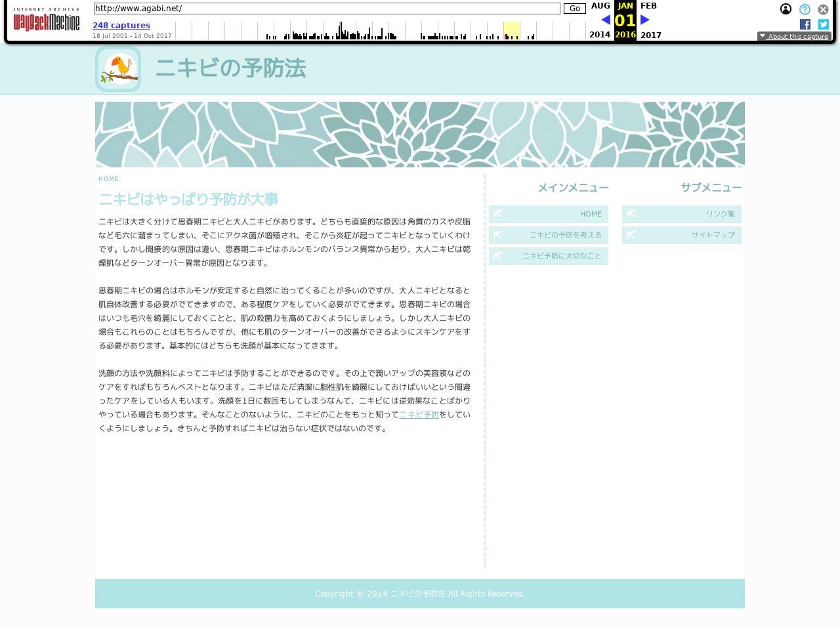Open ニキビの予防を考える menu item
This screenshot has height=630, width=840.
pyautogui.click(x=549, y=235)
